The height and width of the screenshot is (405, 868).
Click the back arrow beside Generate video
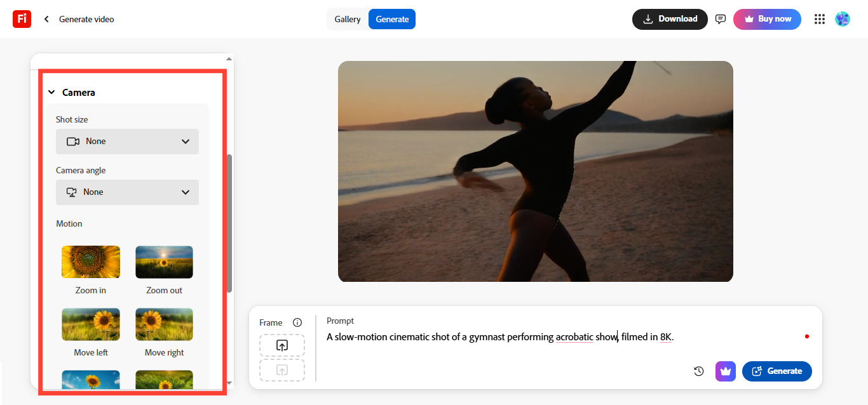[46, 19]
